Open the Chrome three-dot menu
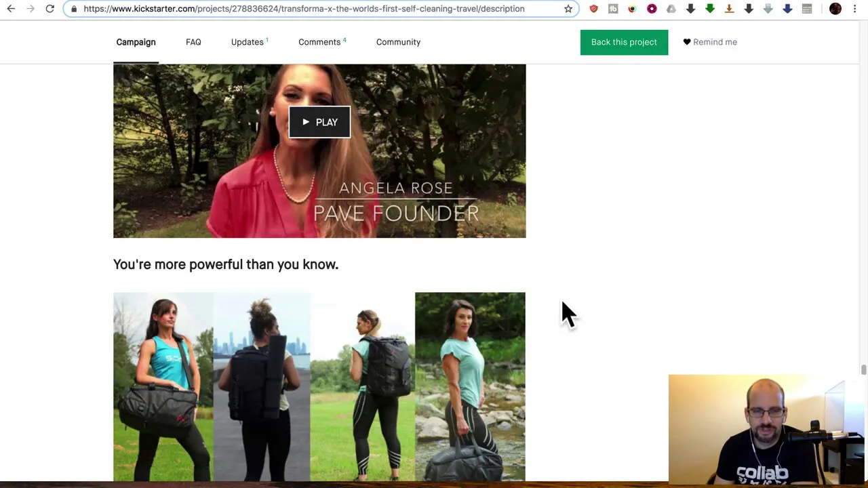 [854, 9]
